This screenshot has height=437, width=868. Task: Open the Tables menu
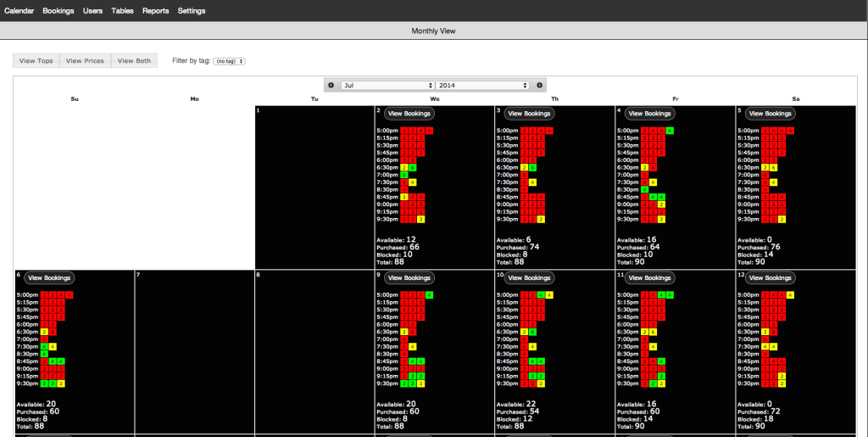pyautogui.click(x=122, y=11)
